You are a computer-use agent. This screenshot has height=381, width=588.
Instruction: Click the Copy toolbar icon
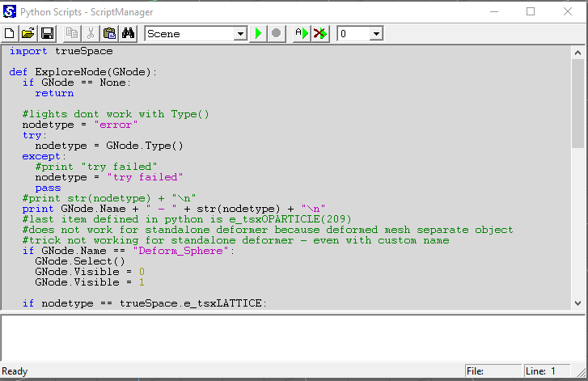click(72, 34)
